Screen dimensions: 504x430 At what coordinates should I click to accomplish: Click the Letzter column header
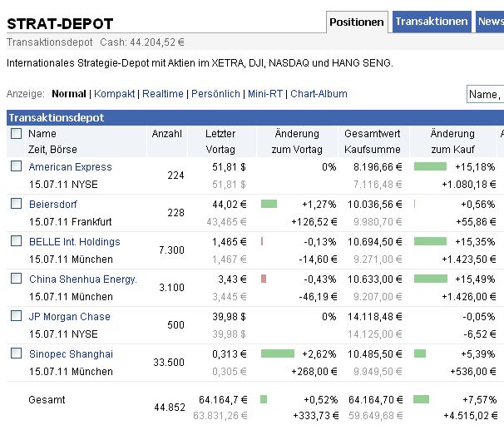click(220, 134)
